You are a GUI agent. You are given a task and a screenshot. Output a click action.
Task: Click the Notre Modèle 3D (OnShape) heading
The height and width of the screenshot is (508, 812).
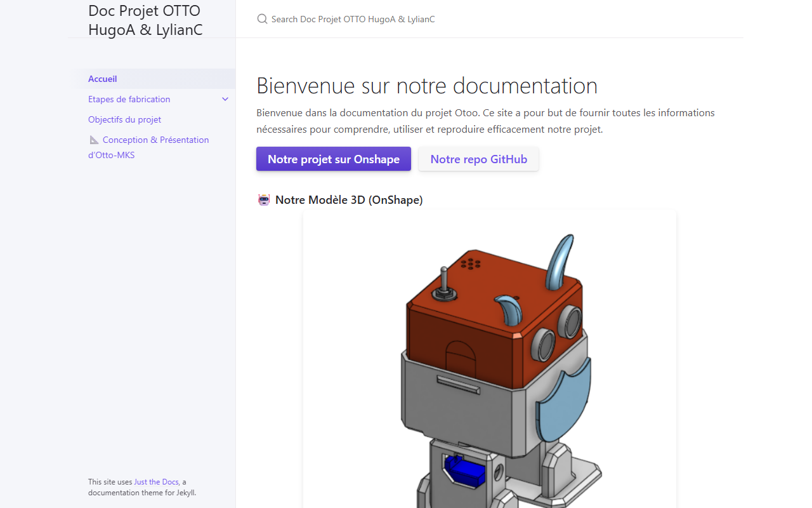[x=349, y=200]
